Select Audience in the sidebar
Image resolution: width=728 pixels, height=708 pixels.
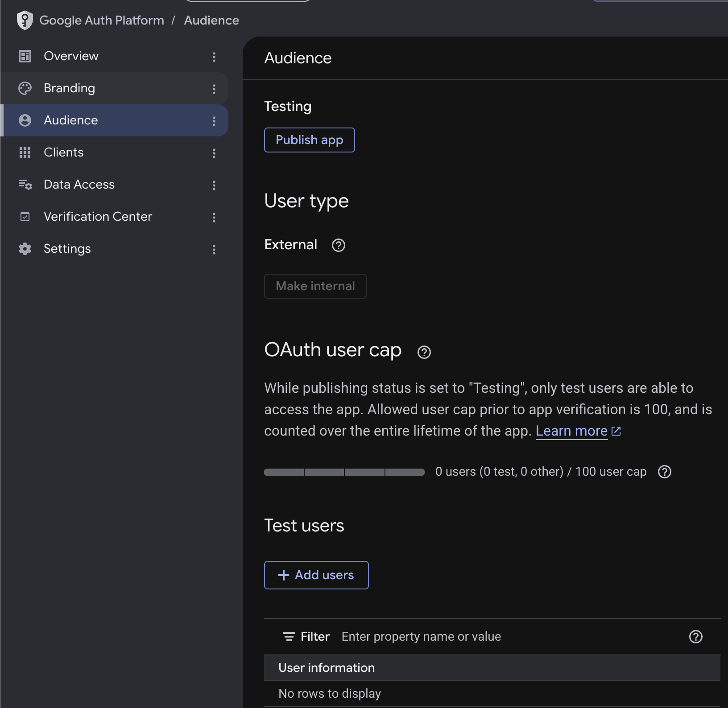coord(114,120)
